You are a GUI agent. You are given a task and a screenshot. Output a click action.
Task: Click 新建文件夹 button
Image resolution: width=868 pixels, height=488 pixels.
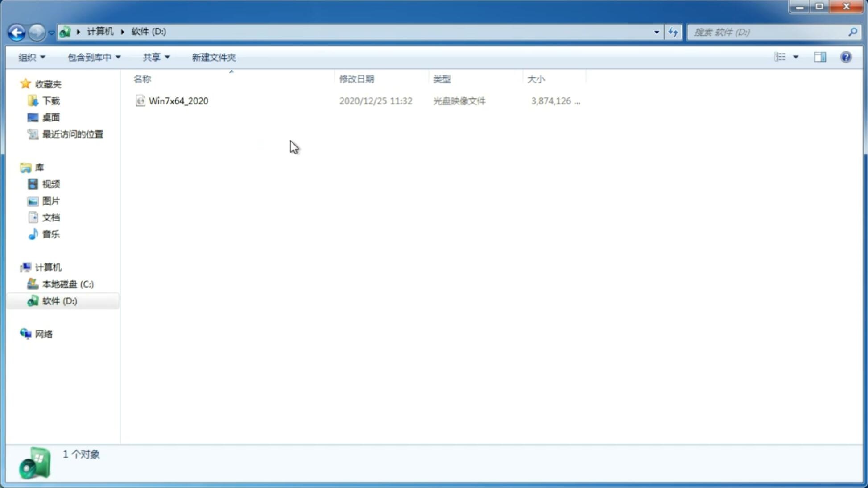pos(213,57)
